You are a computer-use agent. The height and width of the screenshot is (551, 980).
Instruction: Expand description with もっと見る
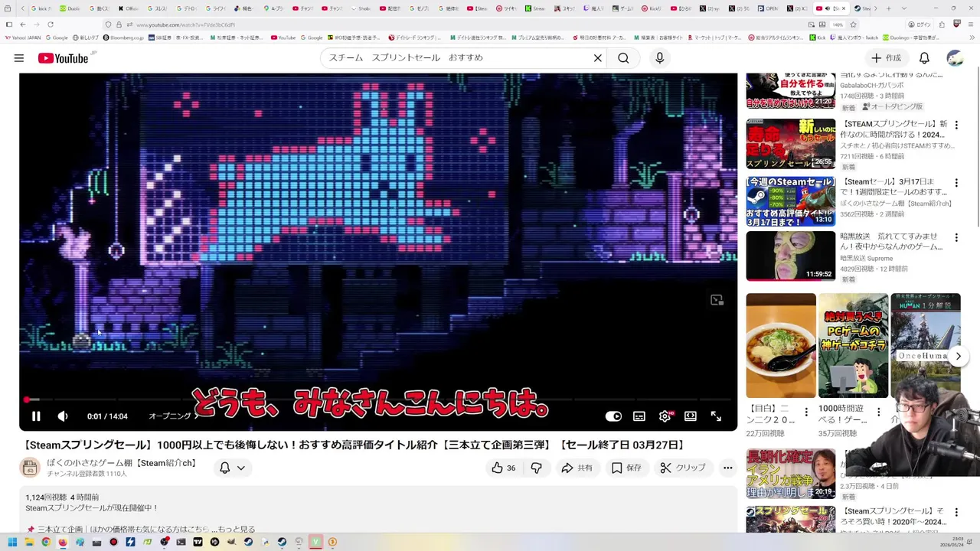tap(237, 529)
